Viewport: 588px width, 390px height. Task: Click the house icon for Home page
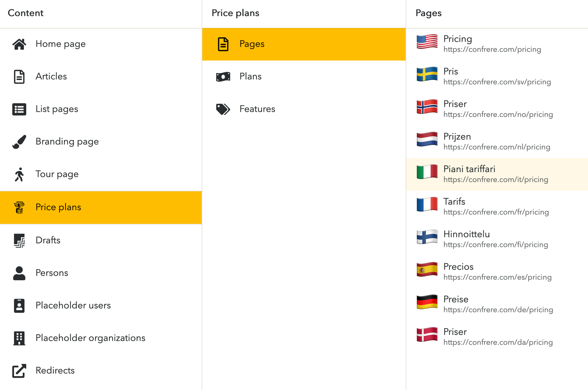tap(19, 44)
